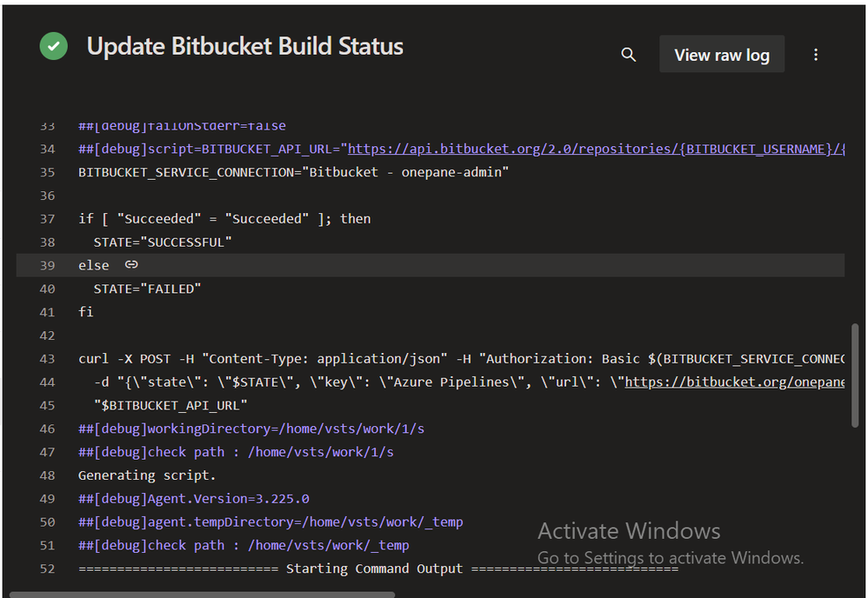Image resolution: width=868 pixels, height=598 pixels.
Task: Select line number 34
Action: coord(48,149)
